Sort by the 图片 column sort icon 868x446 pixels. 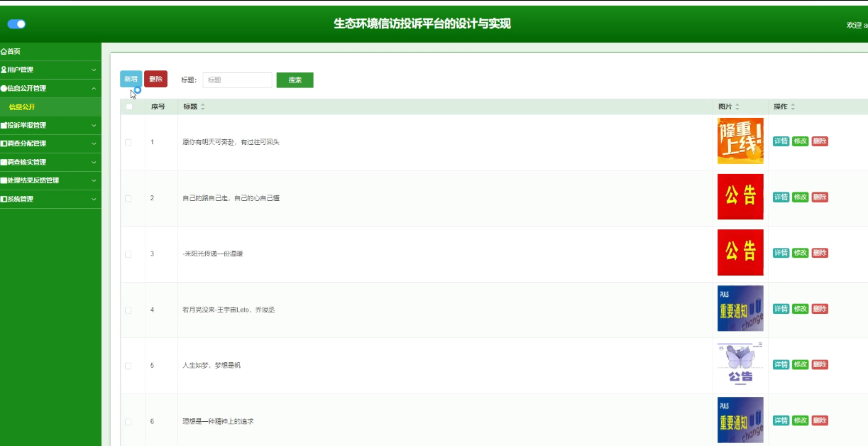(737, 107)
